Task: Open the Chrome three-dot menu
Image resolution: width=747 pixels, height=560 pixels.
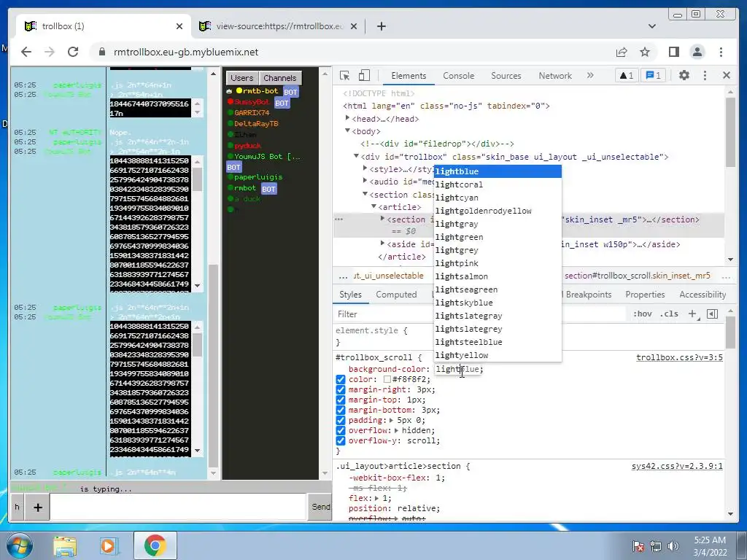Action: 721,52
